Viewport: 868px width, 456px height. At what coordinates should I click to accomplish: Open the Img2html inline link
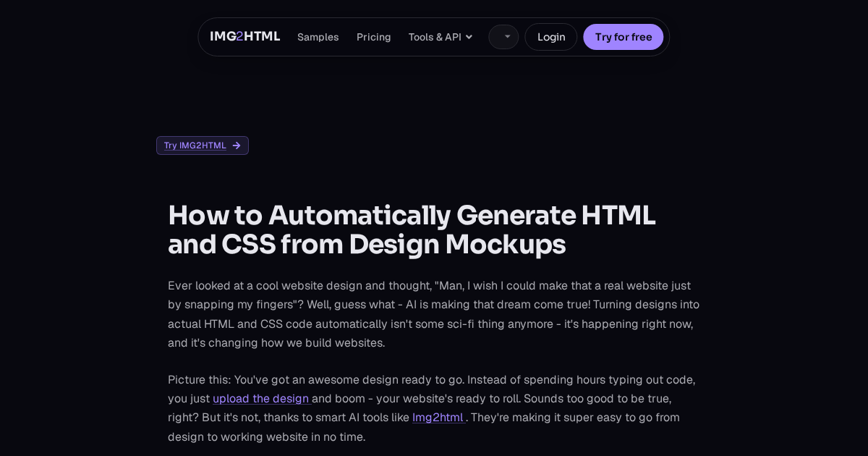tap(439, 418)
